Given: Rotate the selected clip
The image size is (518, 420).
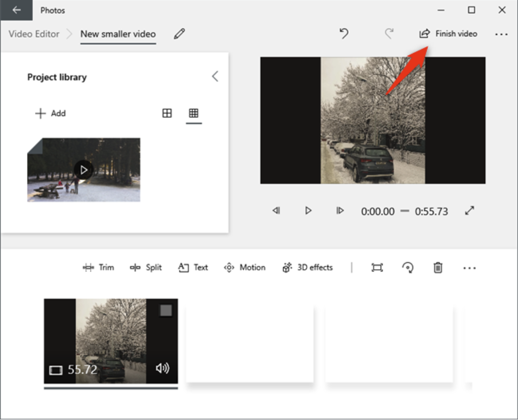Looking at the screenshot, I should tap(409, 267).
